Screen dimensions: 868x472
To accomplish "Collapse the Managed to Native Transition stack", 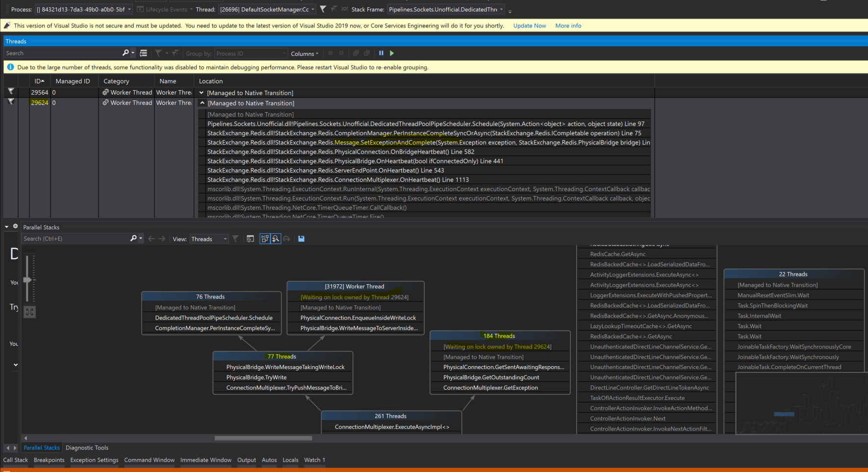I will point(202,103).
